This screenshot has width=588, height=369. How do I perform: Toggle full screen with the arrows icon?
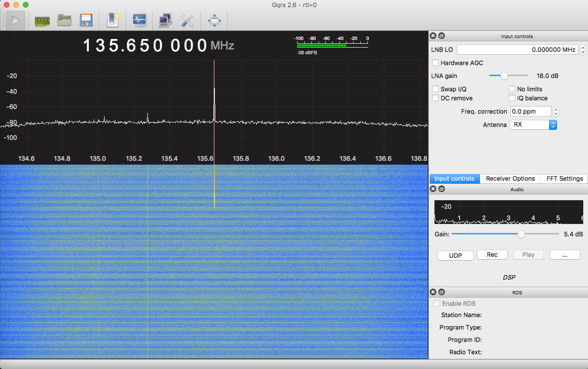[214, 20]
